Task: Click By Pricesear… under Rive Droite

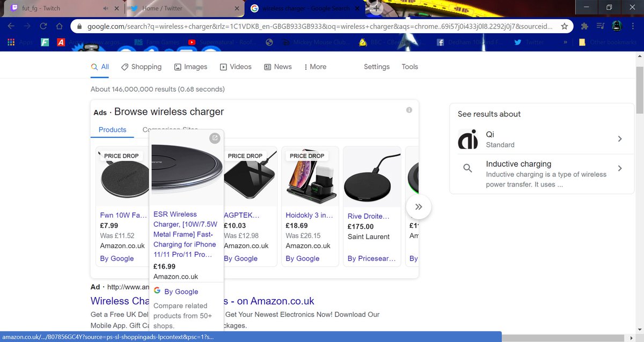Action: (x=371, y=258)
